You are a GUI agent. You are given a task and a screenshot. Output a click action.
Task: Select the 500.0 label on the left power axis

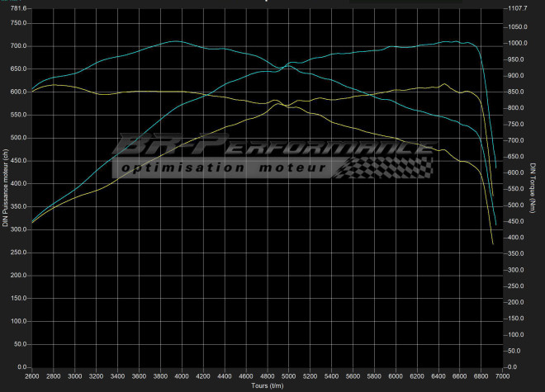pyautogui.click(x=17, y=138)
